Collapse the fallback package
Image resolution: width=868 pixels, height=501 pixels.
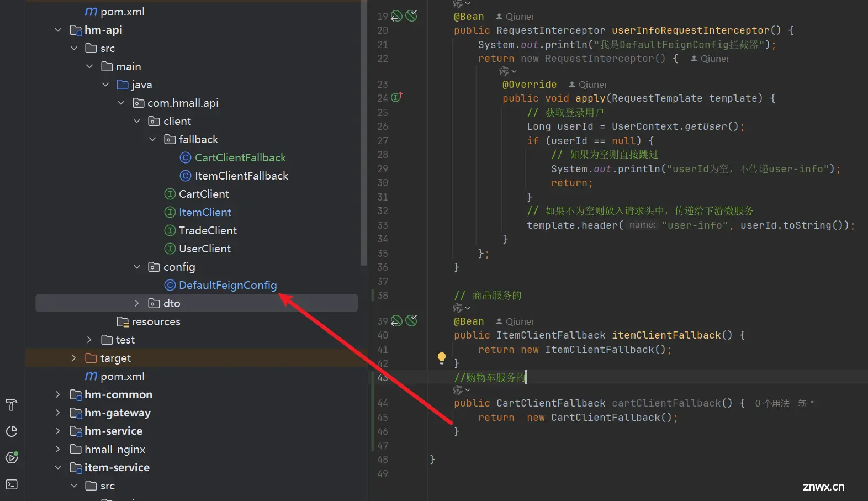152,139
